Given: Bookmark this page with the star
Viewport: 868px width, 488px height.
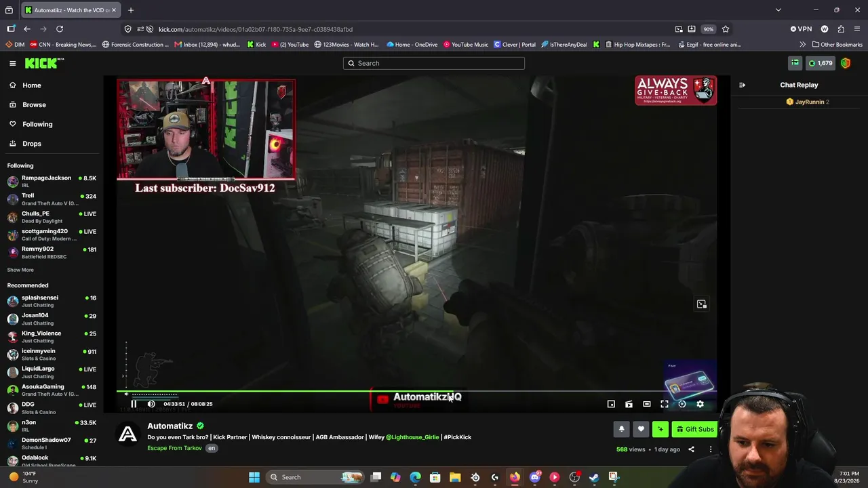Looking at the screenshot, I should coord(726,29).
